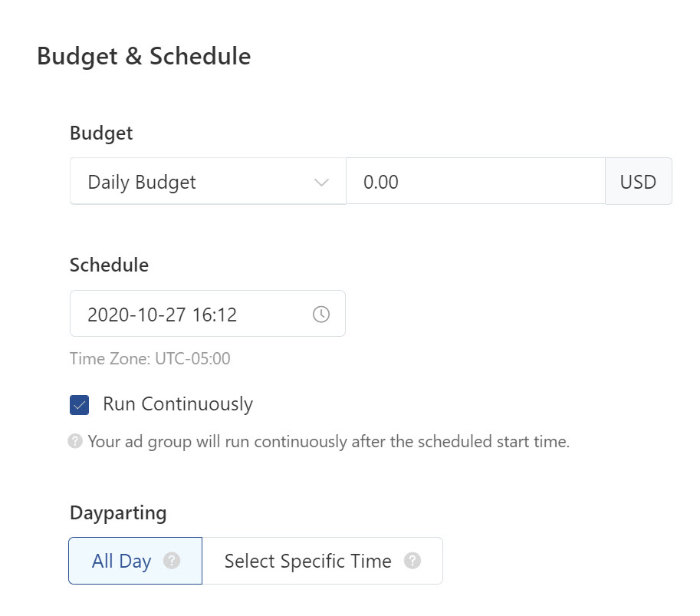Image resolution: width=700 pixels, height=616 pixels.
Task: Click the 2020-10-27 schedule field
Action: coord(192,313)
